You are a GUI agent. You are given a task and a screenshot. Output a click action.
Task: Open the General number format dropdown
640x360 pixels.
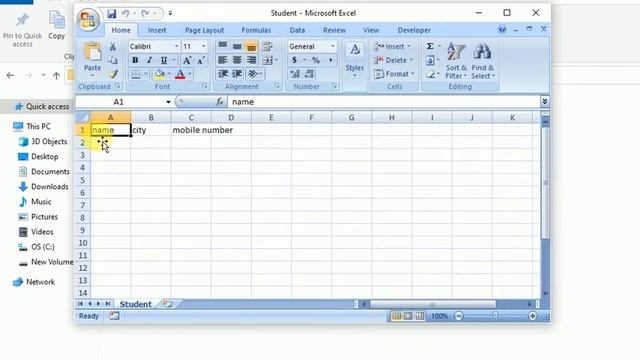pos(333,47)
